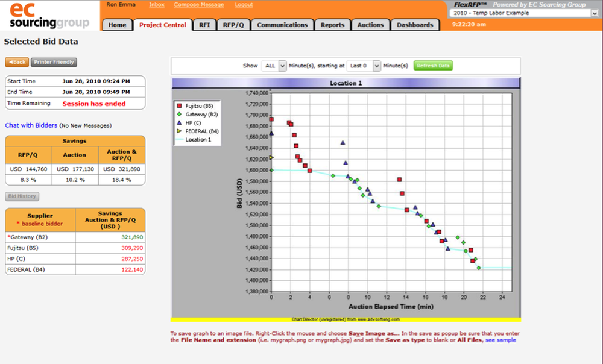
Task: Click the Gateway (B2) supplier row
Action: tap(75, 237)
